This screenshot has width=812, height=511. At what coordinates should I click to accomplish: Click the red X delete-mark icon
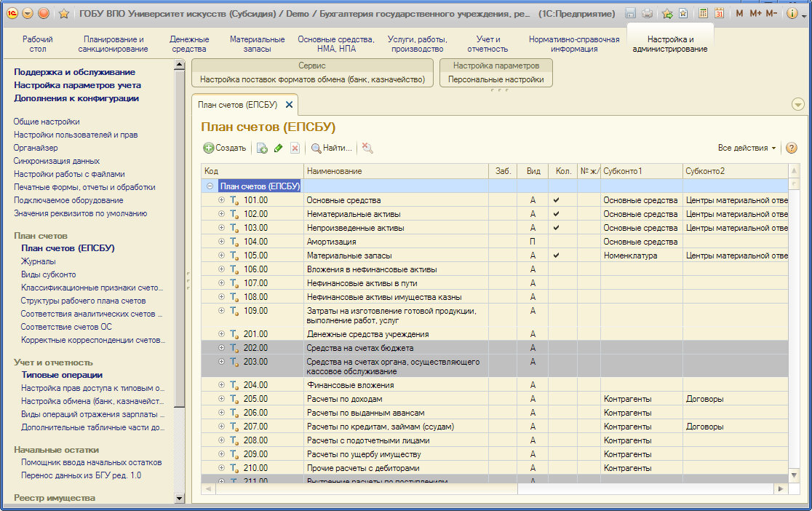(x=295, y=148)
